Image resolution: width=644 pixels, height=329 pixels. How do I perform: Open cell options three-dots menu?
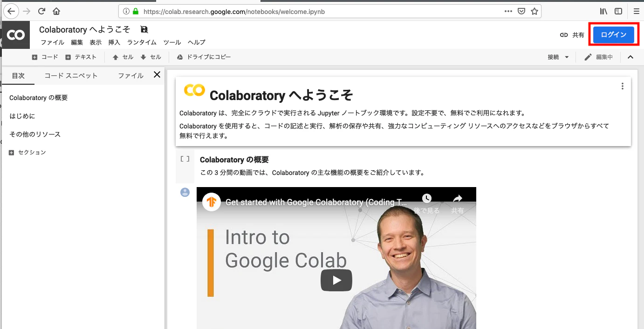[623, 86]
